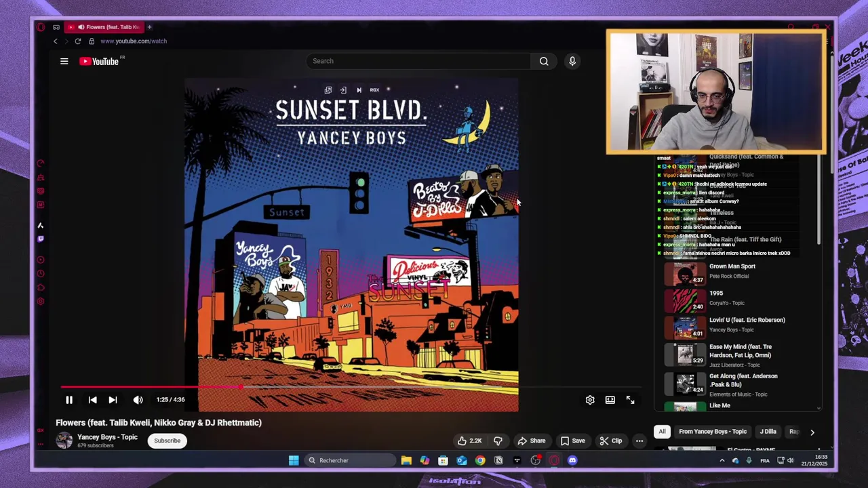
Task: Open the YouTube hamburger guide menu
Action: 64,61
